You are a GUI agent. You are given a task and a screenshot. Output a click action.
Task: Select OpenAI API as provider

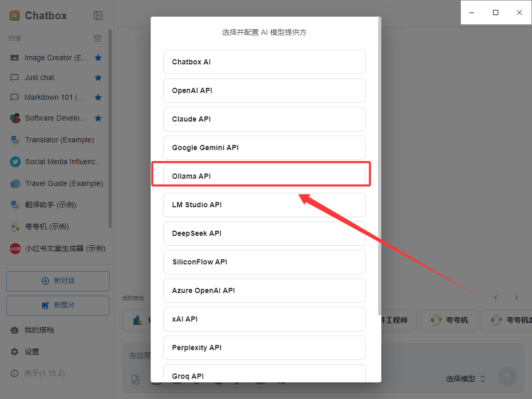point(264,90)
